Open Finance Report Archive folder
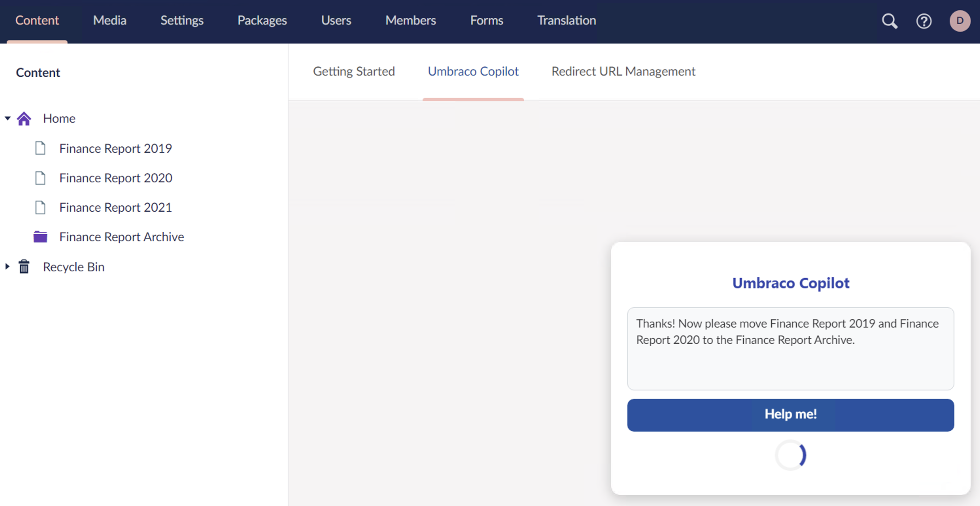980x506 pixels. tap(122, 237)
